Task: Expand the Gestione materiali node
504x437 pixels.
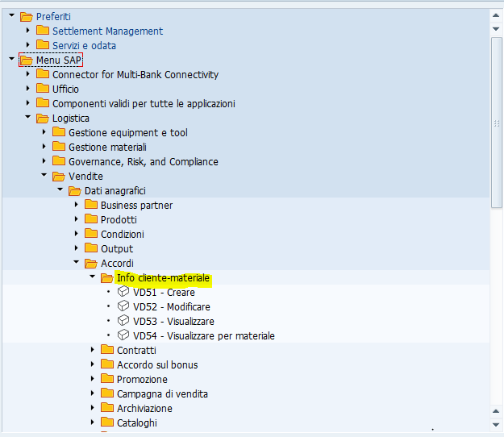Action: (x=44, y=147)
